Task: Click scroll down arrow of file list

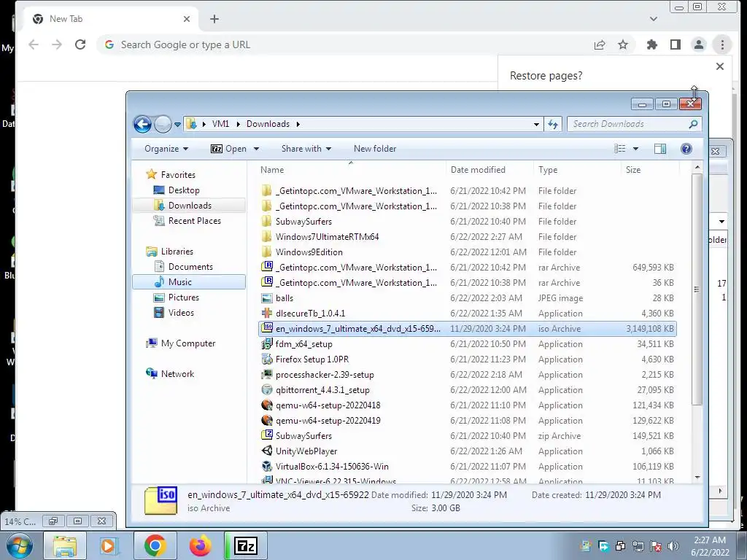Action: [697, 477]
